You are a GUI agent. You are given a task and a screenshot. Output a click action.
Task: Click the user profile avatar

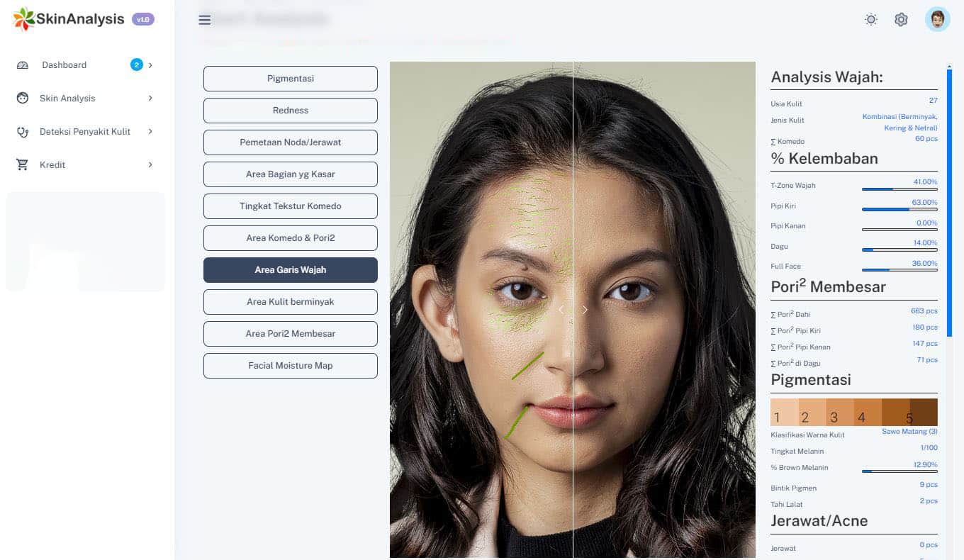point(937,18)
